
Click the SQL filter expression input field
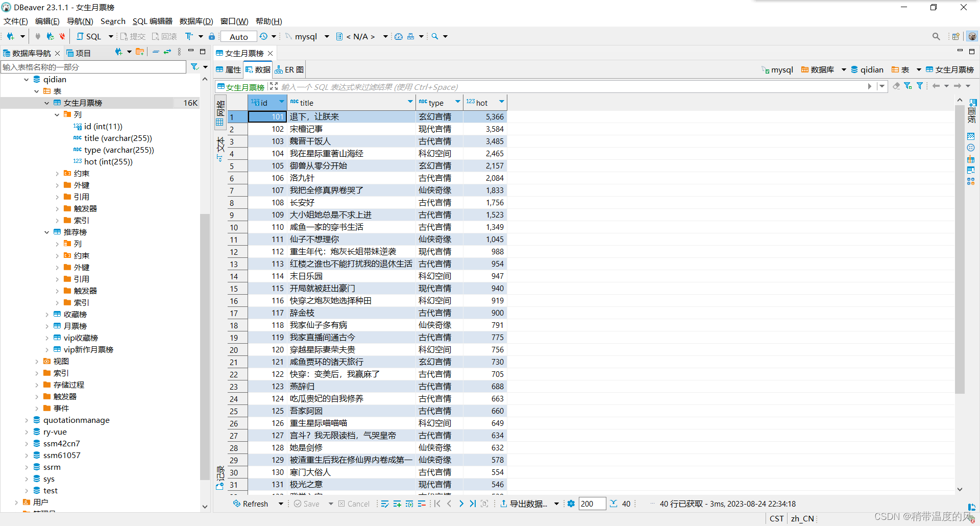(x=572, y=87)
